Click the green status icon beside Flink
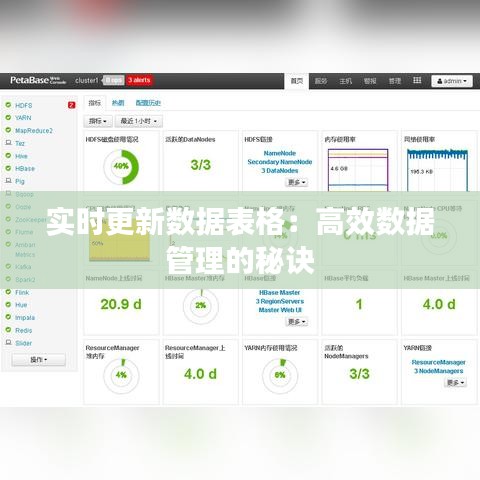Image resolution: width=480 pixels, height=480 pixels. point(8,292)
